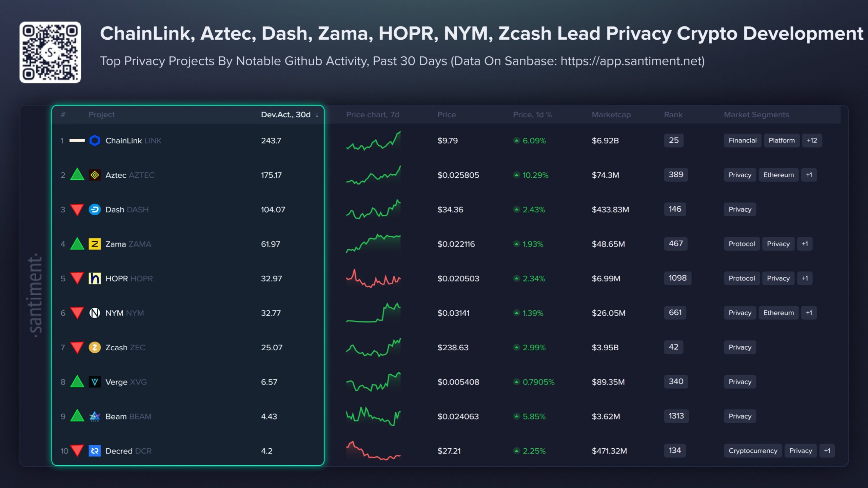The height and width of the screenshot is (488, 868).
Task: Click the HOPR logo
Action: (95, 278)
